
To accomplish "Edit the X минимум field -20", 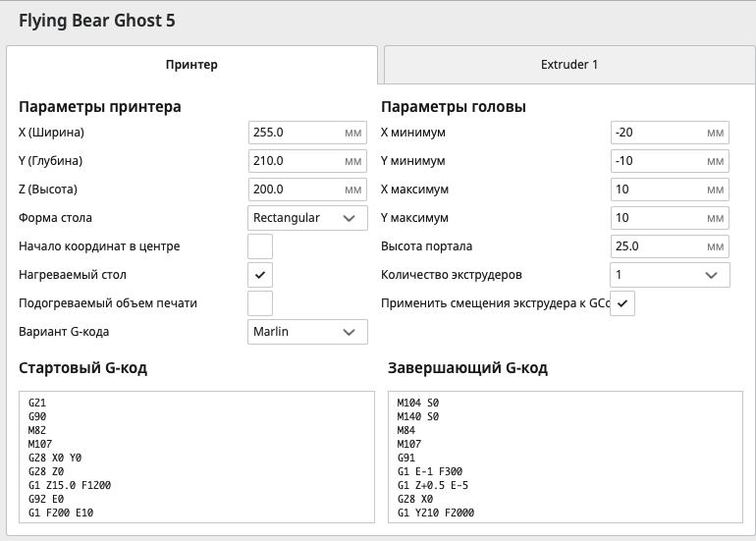I will (x=670, y=133).
